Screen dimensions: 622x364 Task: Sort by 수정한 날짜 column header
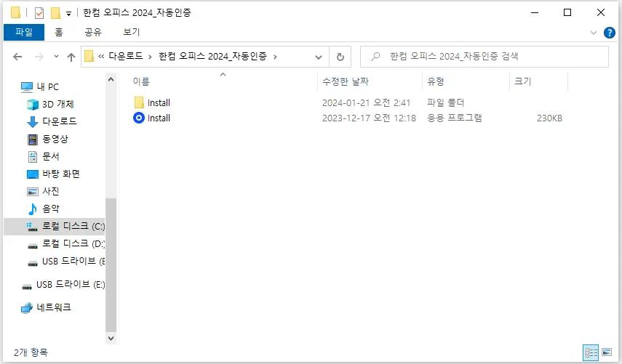click(x=346, y=81)
